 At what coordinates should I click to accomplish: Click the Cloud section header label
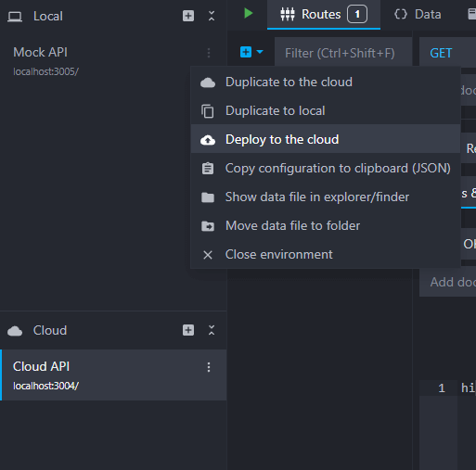(50, 330)
